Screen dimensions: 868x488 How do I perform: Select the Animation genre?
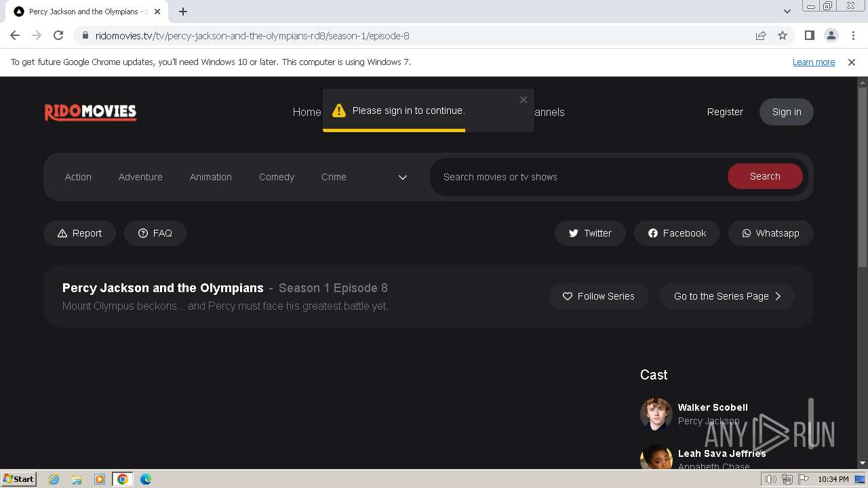pyautogui.click(x=211, y=177)
